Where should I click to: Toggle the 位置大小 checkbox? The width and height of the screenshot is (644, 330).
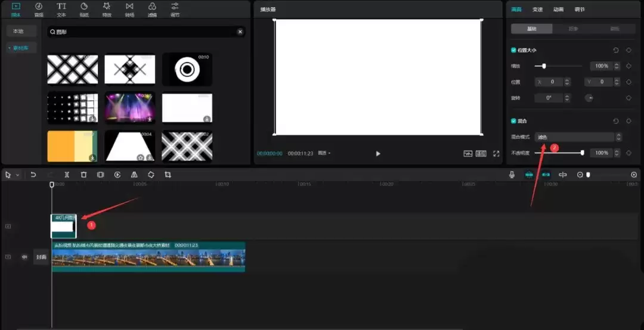point(514,50)
